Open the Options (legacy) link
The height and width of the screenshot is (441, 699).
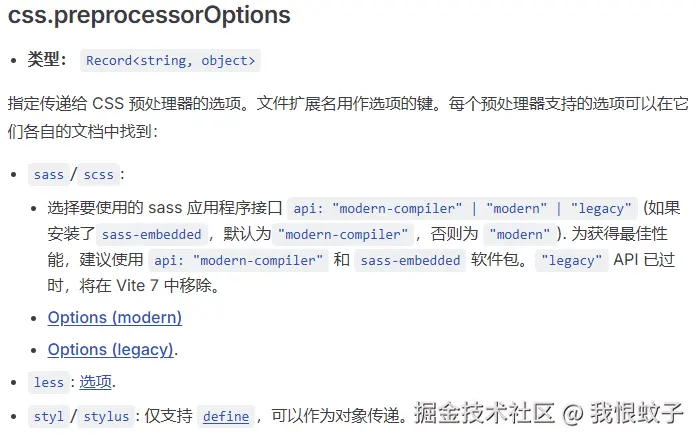click(110, 350)
